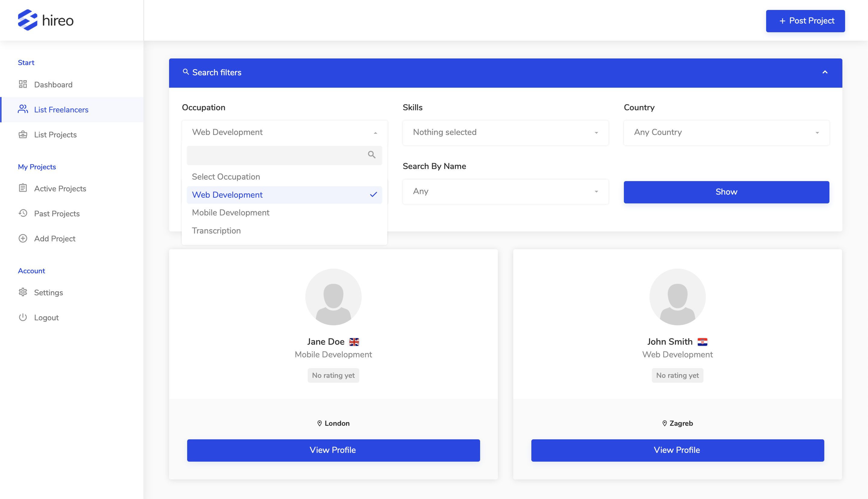Image resolution: width=868 pixels, height=499 pixels.
Task: View John Smith's profile
Action: [678, 450]
